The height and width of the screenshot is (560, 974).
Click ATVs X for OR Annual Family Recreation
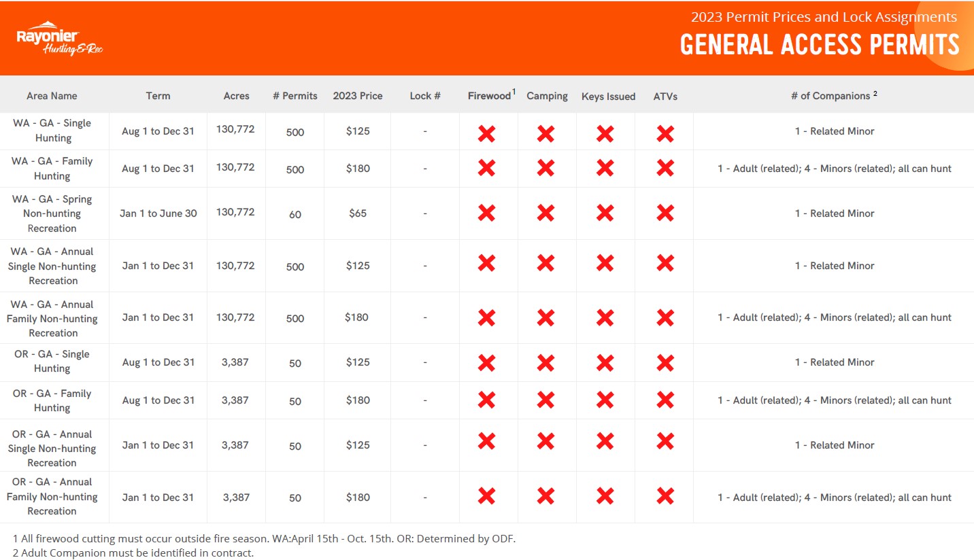pos(665,497)
